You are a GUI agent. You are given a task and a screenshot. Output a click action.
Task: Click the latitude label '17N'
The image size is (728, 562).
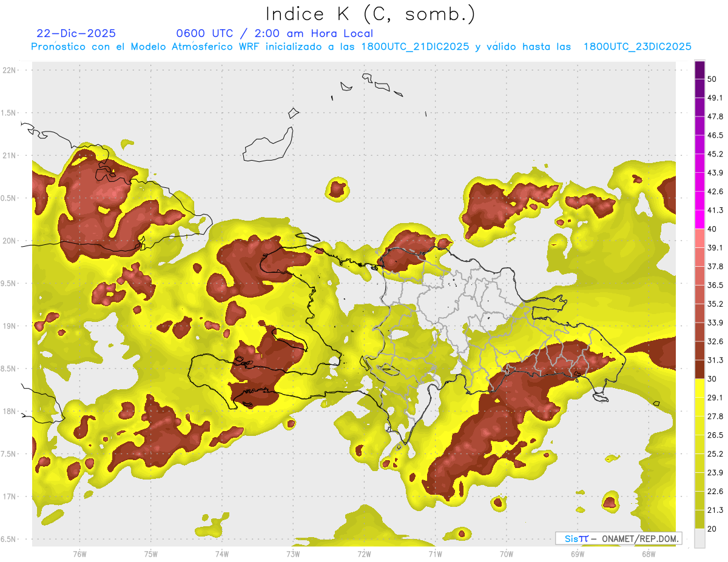point(9,497)
